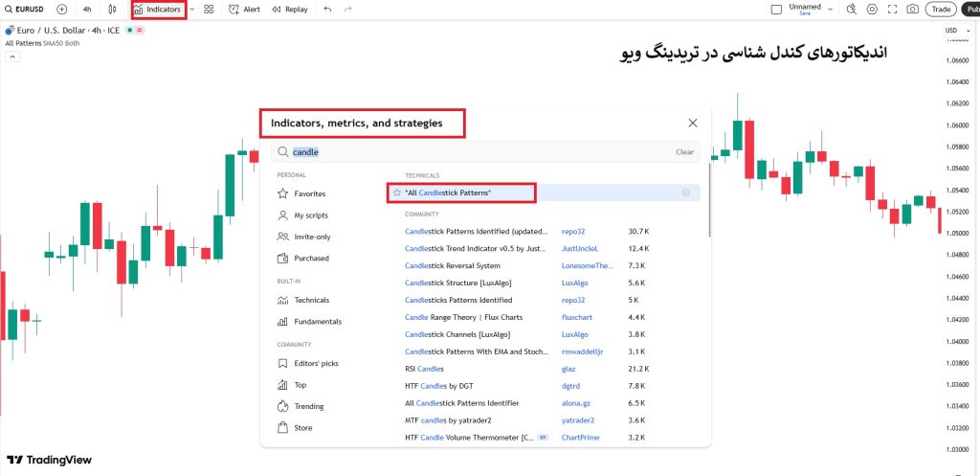Open the quick search lightning icon
This screenshot has width=980, height=476.
pyautogui.click(x=851, y=10)
